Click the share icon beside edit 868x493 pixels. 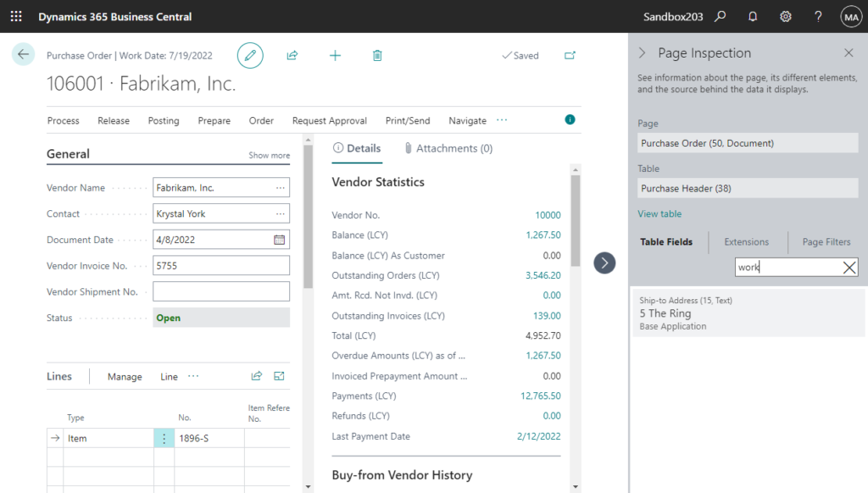tap(292, 55)
